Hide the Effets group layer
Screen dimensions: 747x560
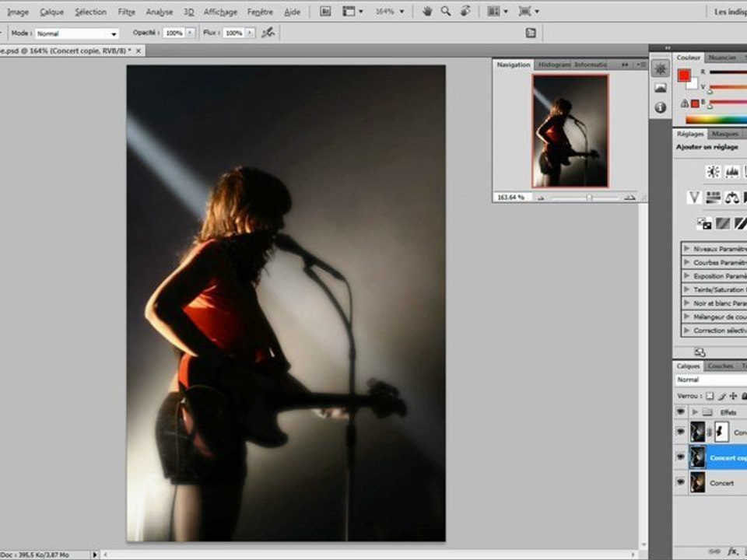(680, 411)
